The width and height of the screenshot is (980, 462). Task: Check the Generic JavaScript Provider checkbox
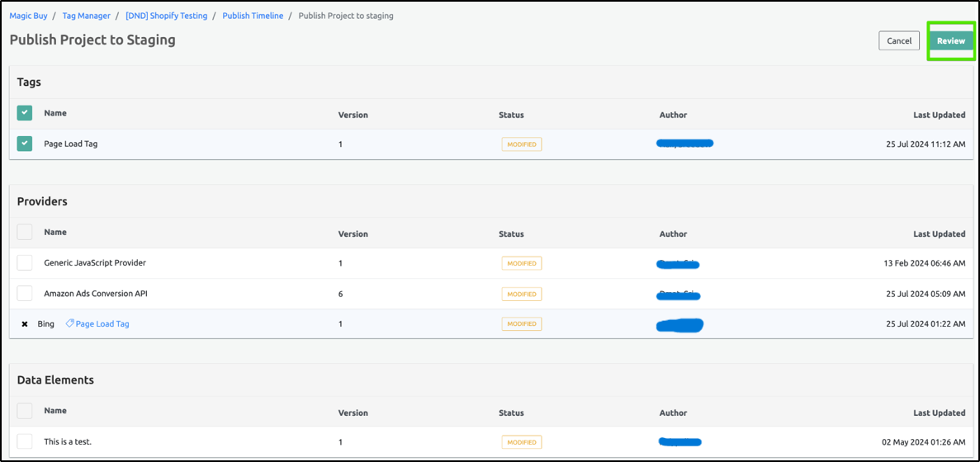(x=25, y=263)
